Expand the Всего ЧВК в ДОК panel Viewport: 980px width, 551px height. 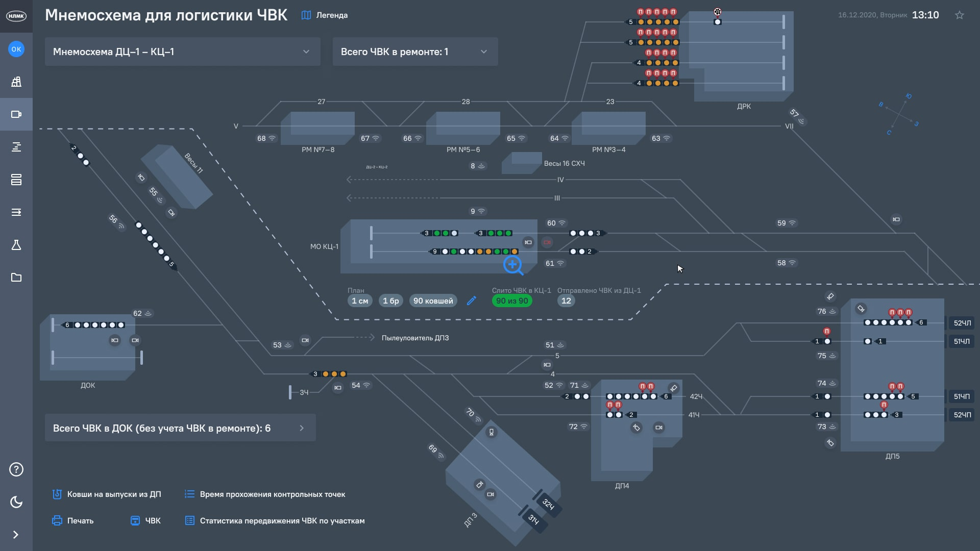pyautogui.click(x=180, y=428)
